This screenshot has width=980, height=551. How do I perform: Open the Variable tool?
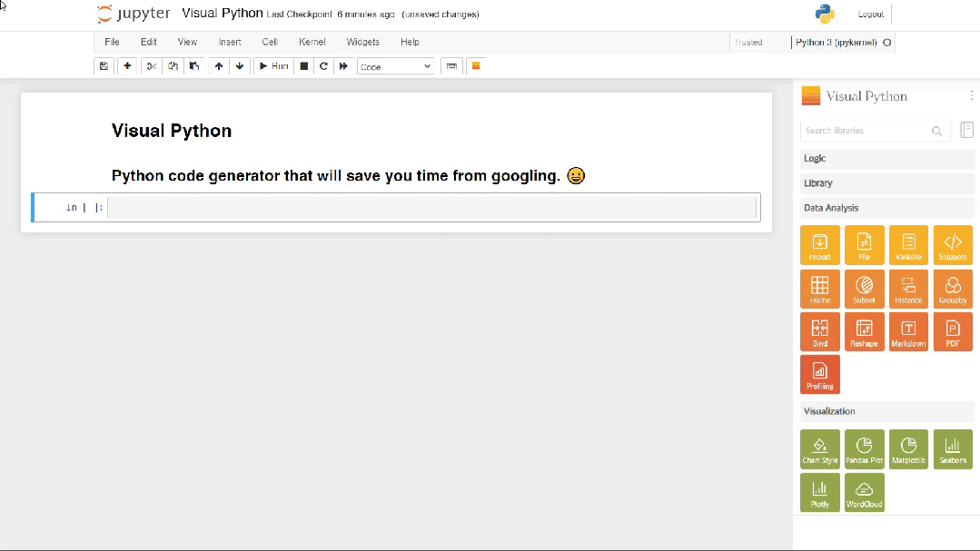[909, 245]
